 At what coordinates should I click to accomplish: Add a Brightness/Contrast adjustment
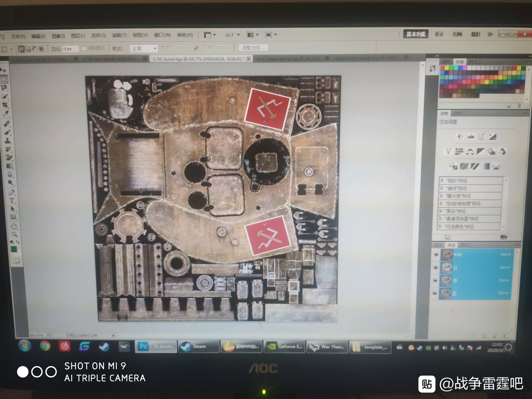[460, 136]
